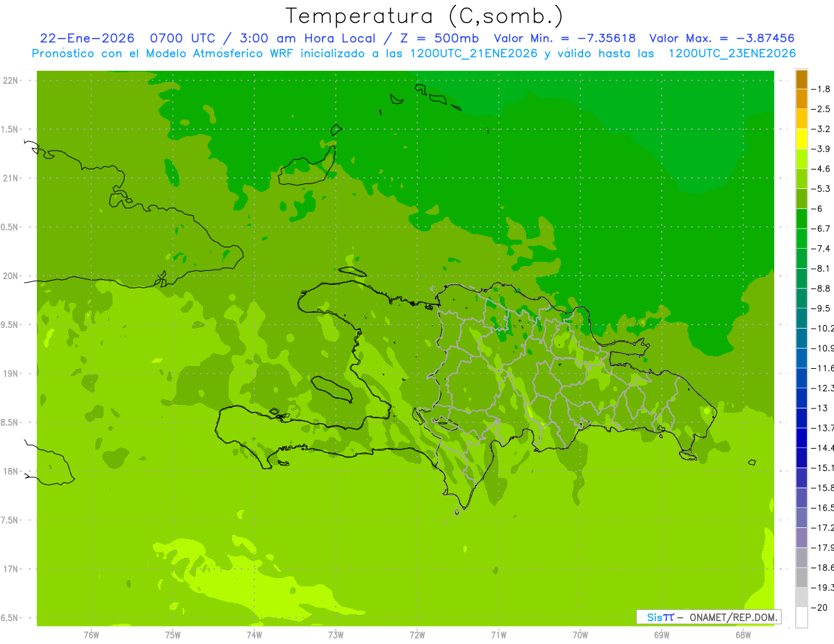Click the '19N' latitude label
The height and width of the screenshot is (644, 834).
click(x=11, y=374)
